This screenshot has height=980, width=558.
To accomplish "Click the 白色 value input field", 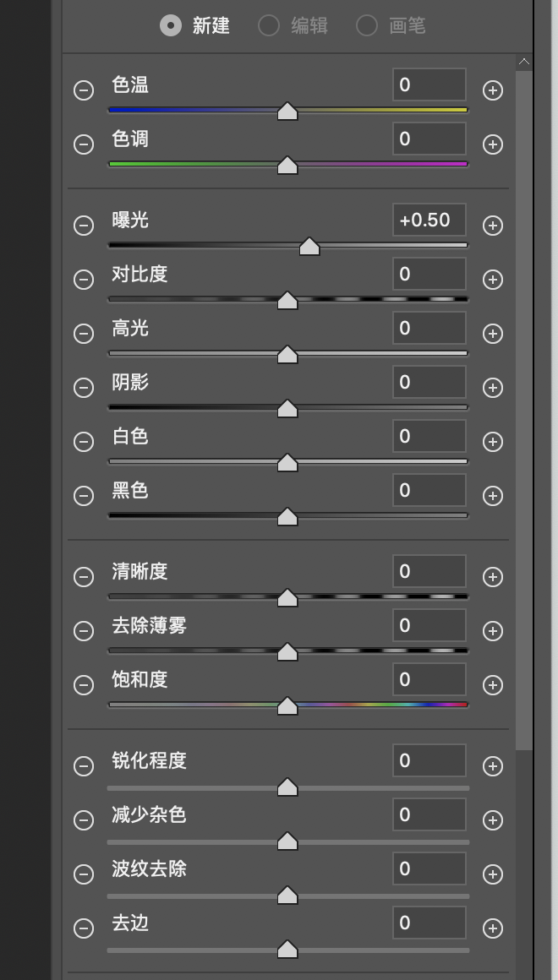I will tap(429, 437).
